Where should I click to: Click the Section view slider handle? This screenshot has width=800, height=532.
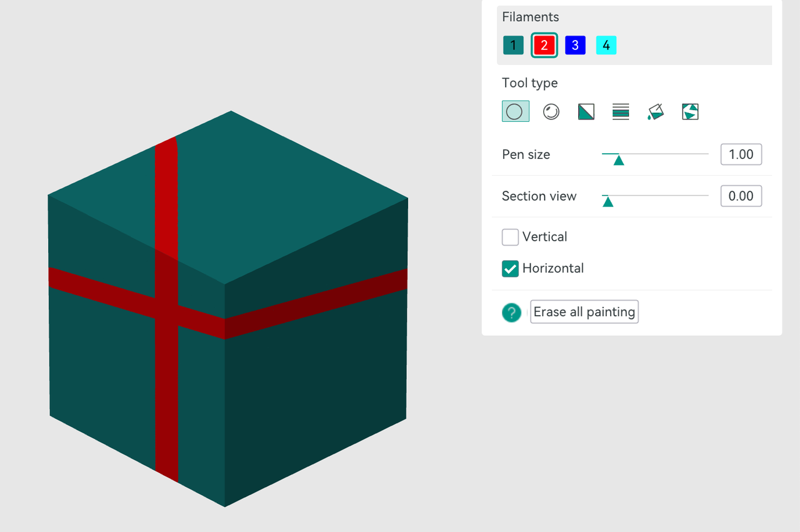[x=607, y=201]
